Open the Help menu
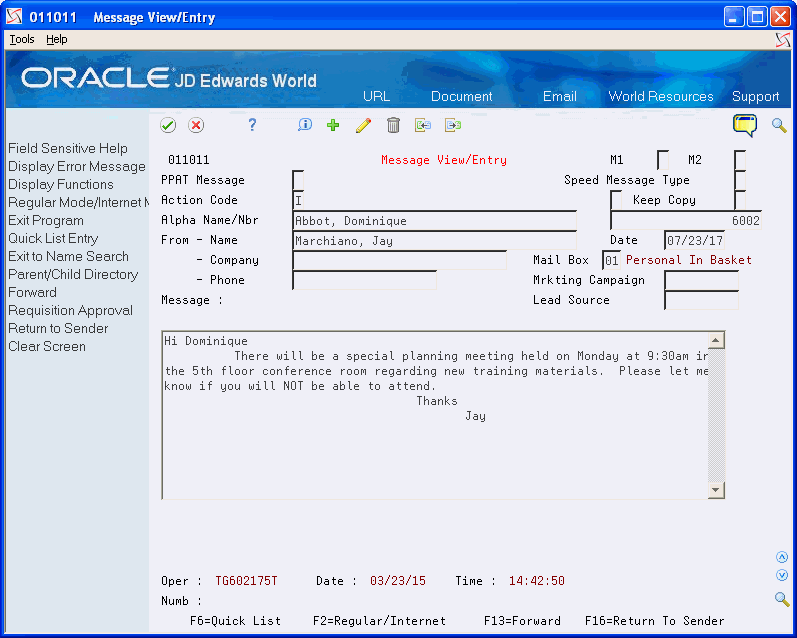The image size is (797, 638). (x=56, y=39)
